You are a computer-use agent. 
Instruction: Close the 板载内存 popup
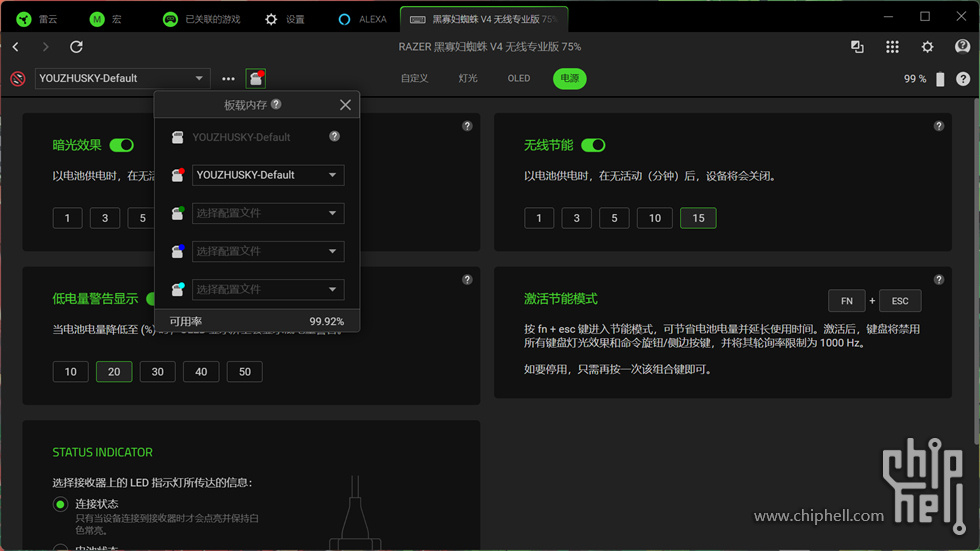(345, 105)
